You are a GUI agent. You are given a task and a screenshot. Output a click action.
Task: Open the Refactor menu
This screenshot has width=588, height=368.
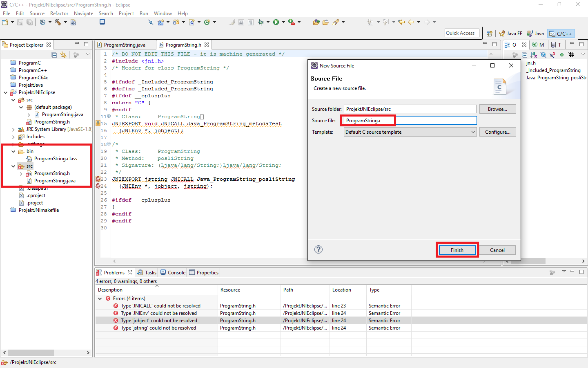click(x=59, y=13)
